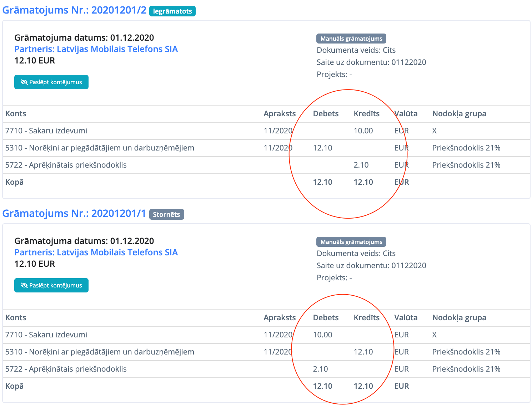Select the Grāmatojuma datums text in entry 20201201/2
The width and height of the screenshot is (532, 408).
click(x=84, y=38)
